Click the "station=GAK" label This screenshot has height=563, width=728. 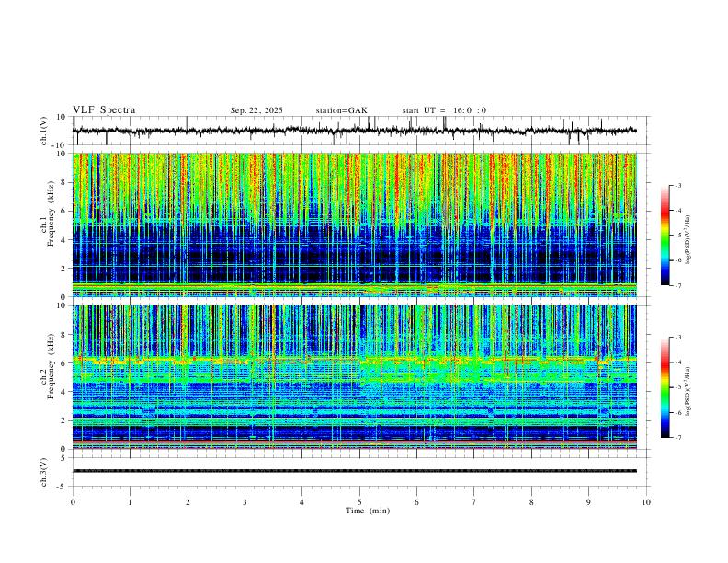click(341, 110)
